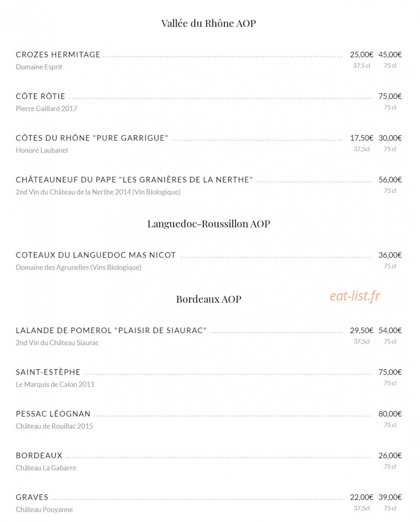Click the Bordeaux AOP section heading

pos(209,299)
